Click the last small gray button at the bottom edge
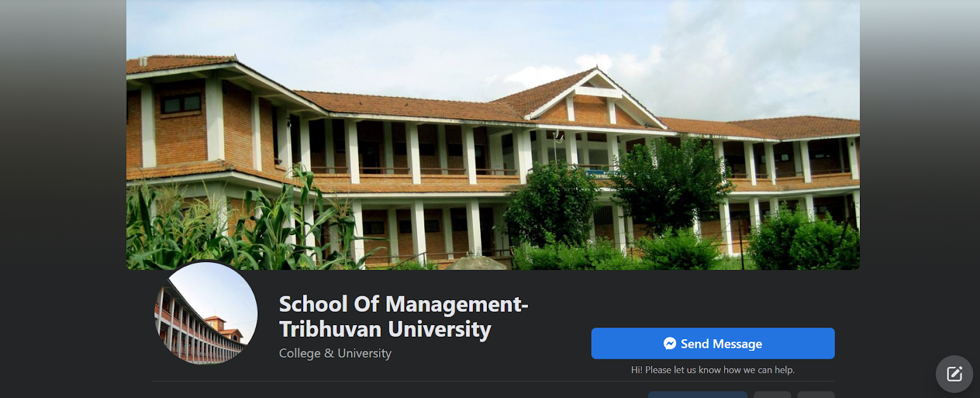 (816, 395)
